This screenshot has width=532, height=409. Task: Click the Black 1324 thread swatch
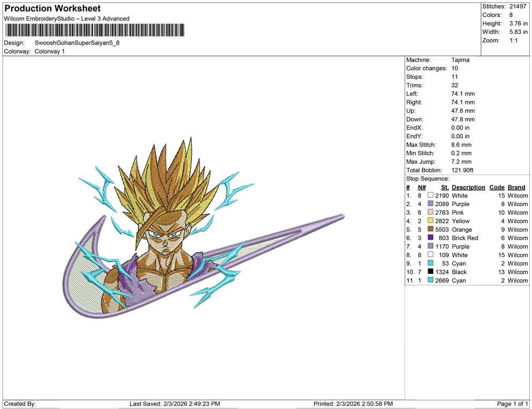point(430,272)
